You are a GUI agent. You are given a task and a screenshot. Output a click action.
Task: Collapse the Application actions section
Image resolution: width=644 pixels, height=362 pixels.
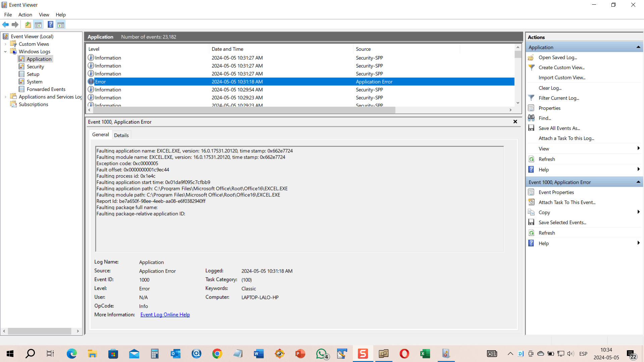pos(638,47)
